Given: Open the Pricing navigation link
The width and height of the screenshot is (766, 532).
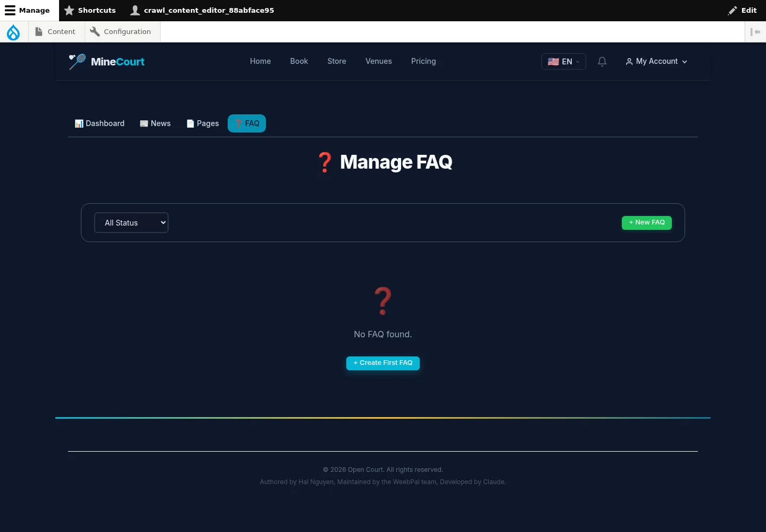Looking at the screenshot, I should click(423, 62).
